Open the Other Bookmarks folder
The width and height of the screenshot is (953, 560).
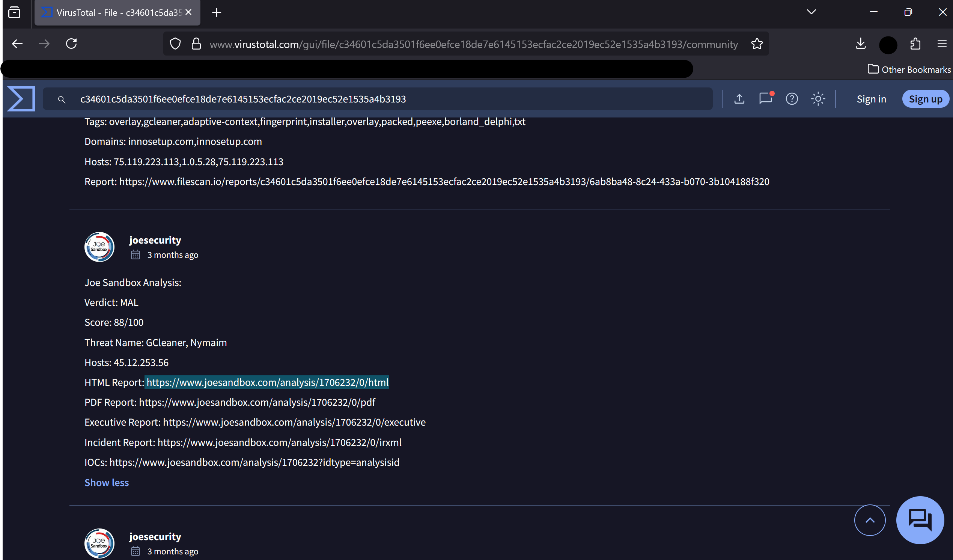909,69
